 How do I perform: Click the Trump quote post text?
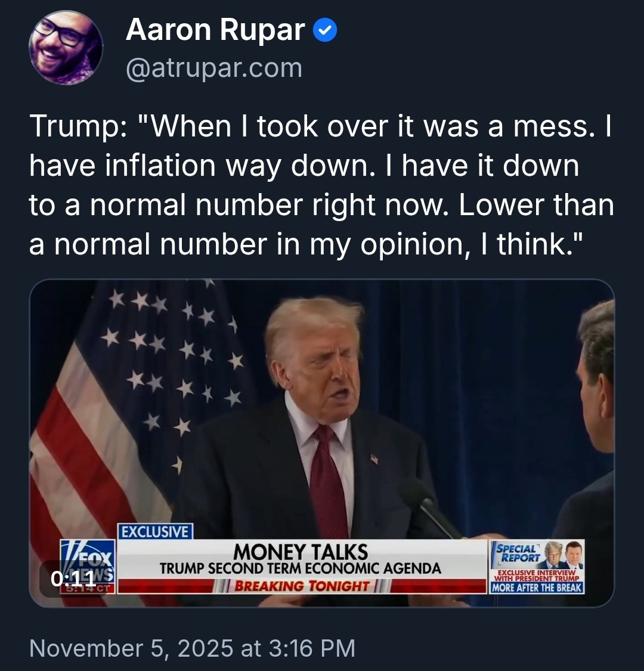[x=321, y=187]
